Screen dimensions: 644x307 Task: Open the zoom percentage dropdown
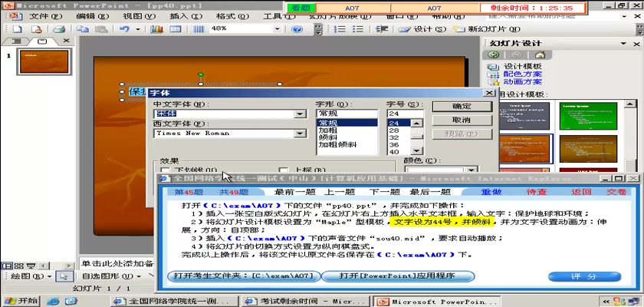pyautogui.click(x=278, y=29)
